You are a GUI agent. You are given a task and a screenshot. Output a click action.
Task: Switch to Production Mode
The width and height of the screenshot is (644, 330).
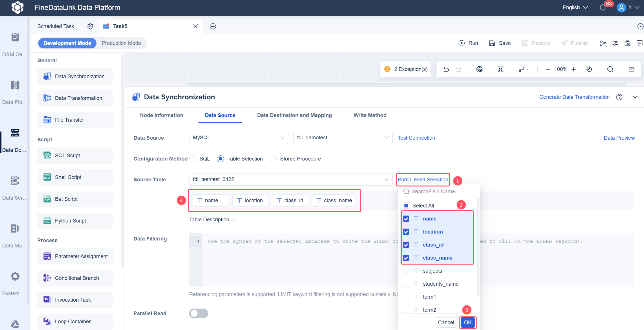point(121,43)
